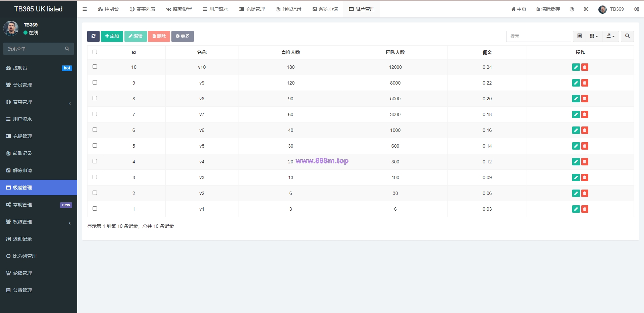Edit the v2 row with the pencil icon
Image resolution: width=644 pixels, height=313 pixels.
(576, 193)
